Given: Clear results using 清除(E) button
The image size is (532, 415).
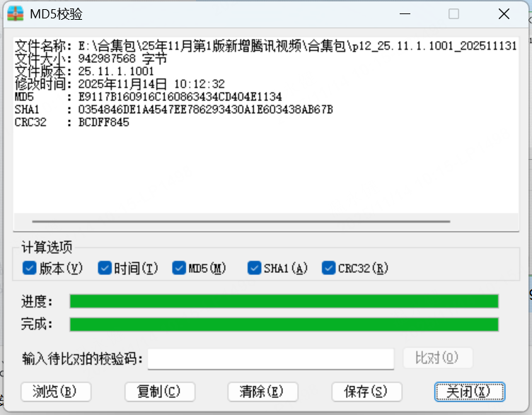Looking at the screenshot, I should 263,392.
